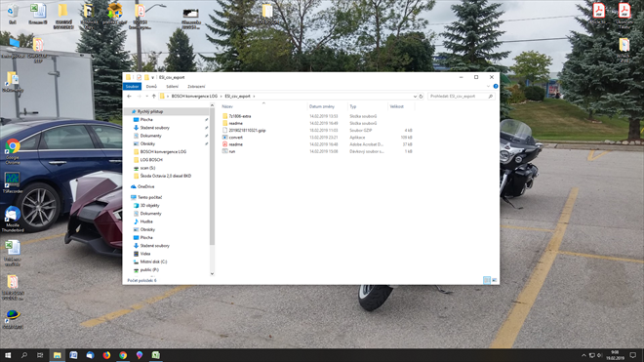Open Excel from taskbar

(x=156, y=355)
